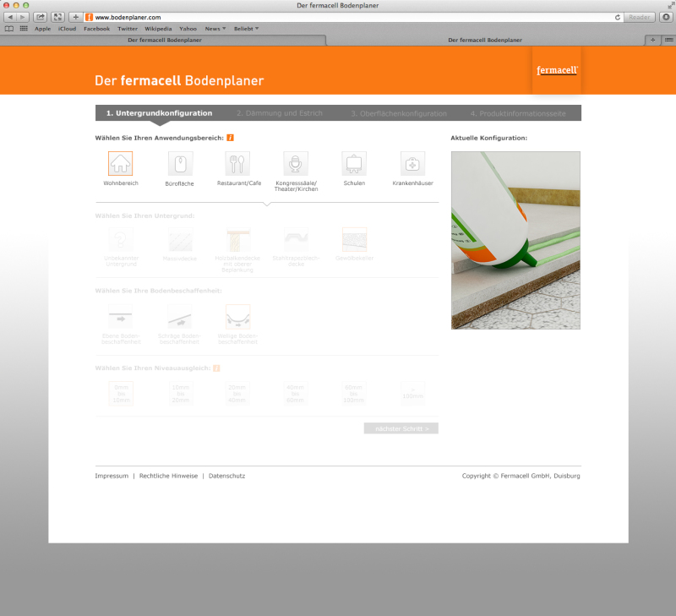Open step 4 Produktinformationsseite tab

518,113
